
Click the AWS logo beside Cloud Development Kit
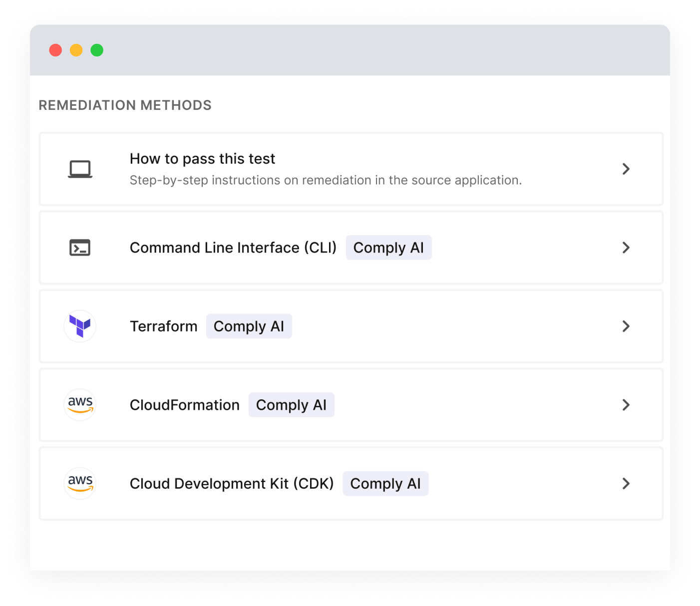click(x=80, y=483)
